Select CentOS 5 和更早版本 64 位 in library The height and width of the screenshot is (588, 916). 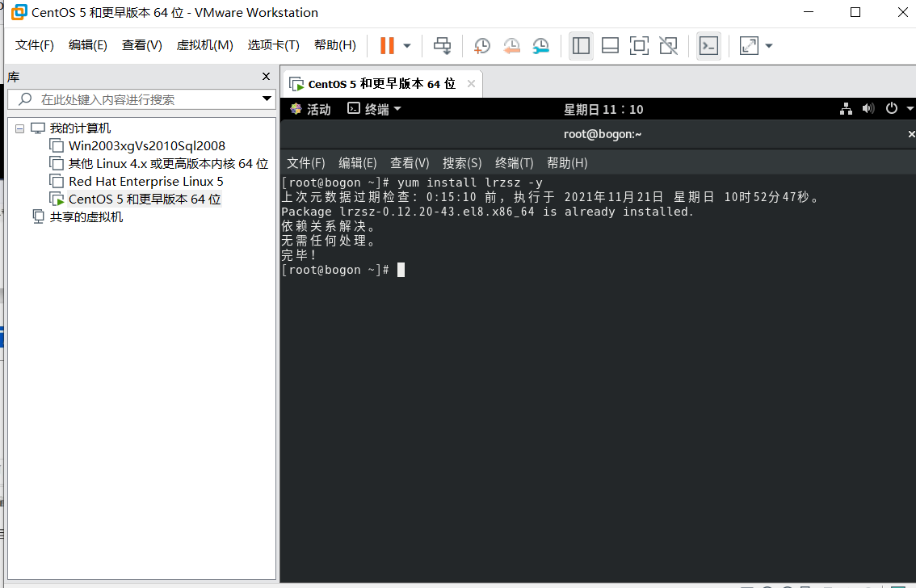pyautogui.click(x=145, y=199)
